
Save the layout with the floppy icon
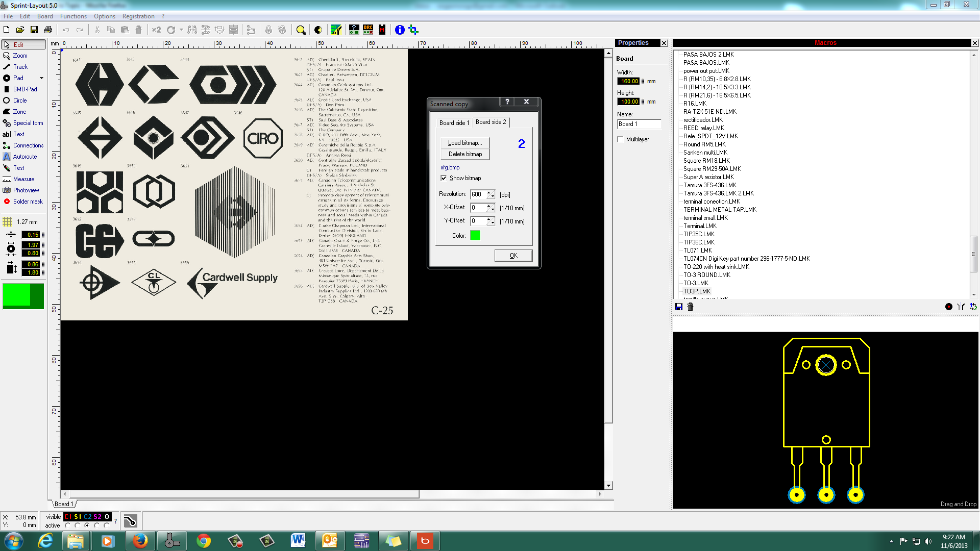[x=34, y=30]
